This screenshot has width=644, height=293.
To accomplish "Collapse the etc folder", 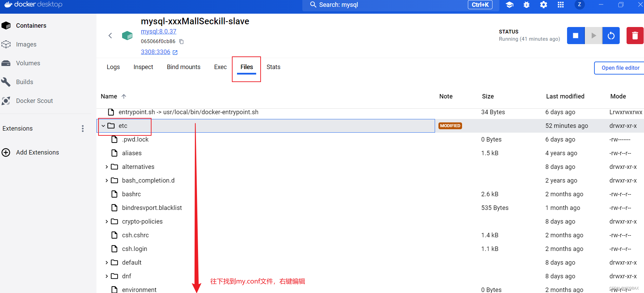I will click(103, 126).
